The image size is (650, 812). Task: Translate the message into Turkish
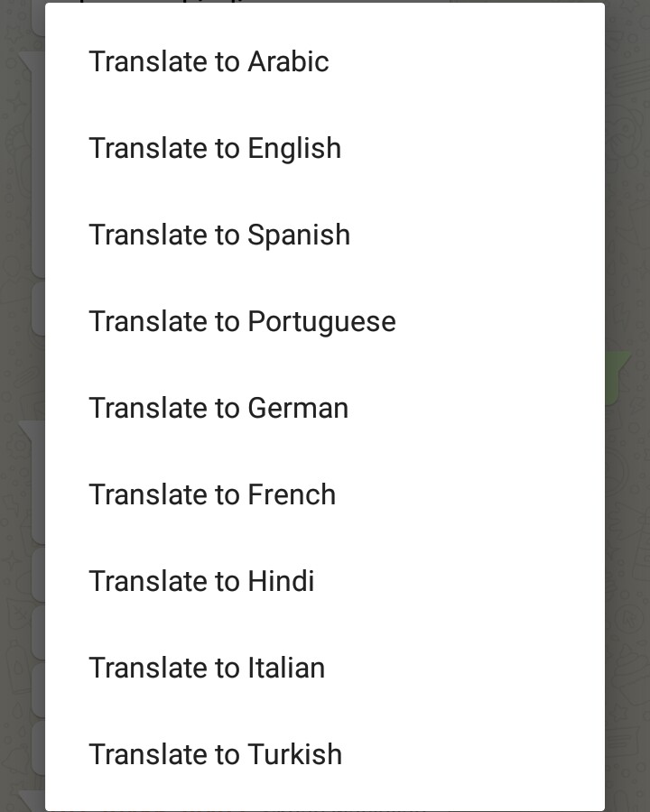(325, 754)
